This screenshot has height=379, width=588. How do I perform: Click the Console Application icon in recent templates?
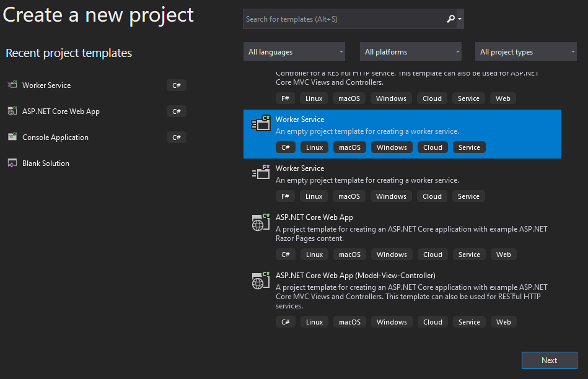point(11,137)
